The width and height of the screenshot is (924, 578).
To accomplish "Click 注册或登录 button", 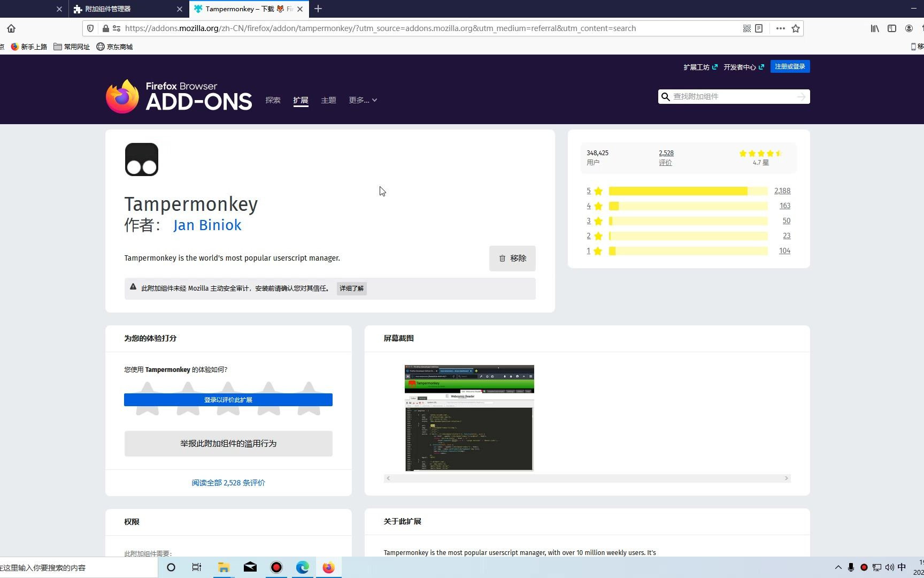I will (790, 66).
